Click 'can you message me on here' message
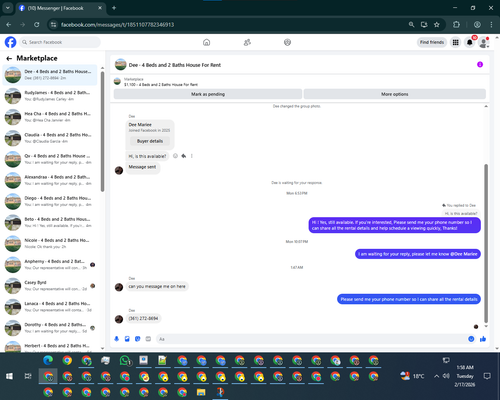This screenshot has height=400, width=500. coord(157,286)
